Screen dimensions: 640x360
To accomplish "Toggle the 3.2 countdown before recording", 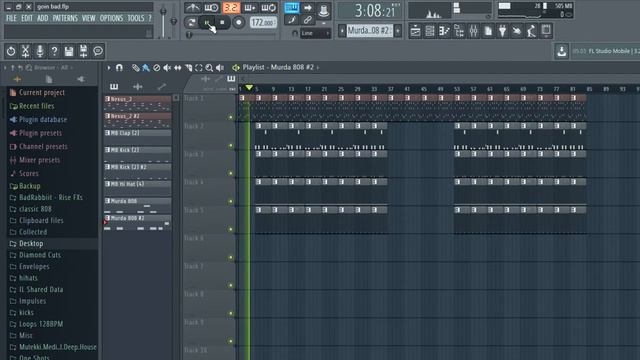I will point(231,7).
